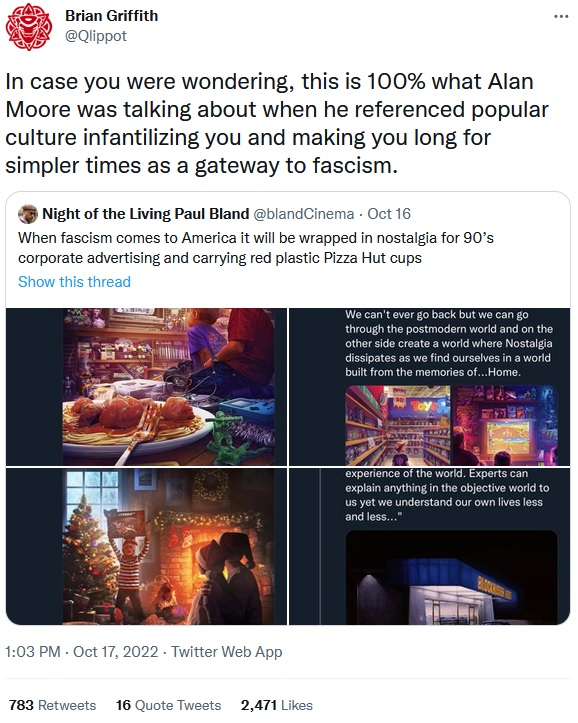This screenshot has height=723, width=578.
Task: Click the quoted tweet text about Pizza Hut cups
Action: pyautogui.click(x=256, y=248)
